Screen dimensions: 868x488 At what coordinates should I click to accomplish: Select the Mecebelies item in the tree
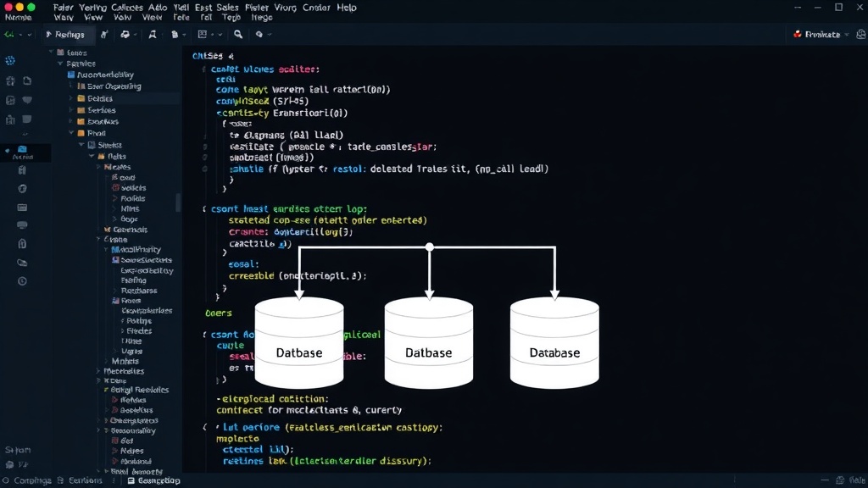pos(124,371)
